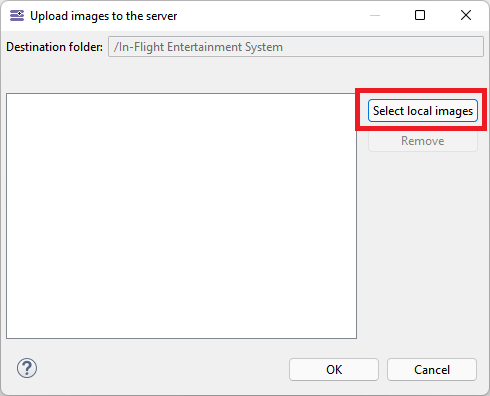Click Select local images button
The width and height of the screenshot is (490, 396).
point(423,111)
